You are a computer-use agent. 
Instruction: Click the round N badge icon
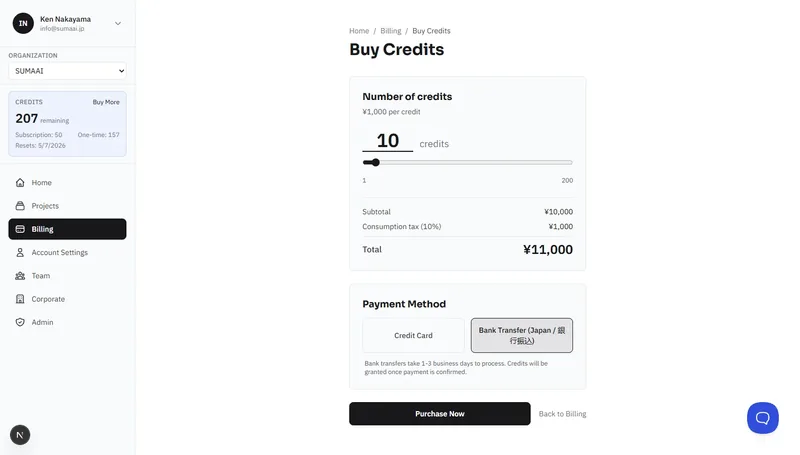pyautogui.click(x=20, y=435)
